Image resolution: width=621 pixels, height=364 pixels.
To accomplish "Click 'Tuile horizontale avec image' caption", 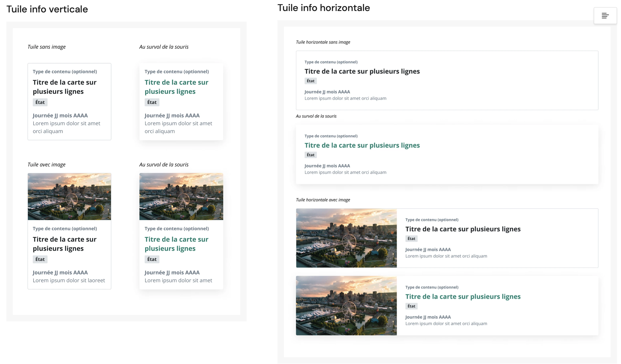I will click(323, 200).
